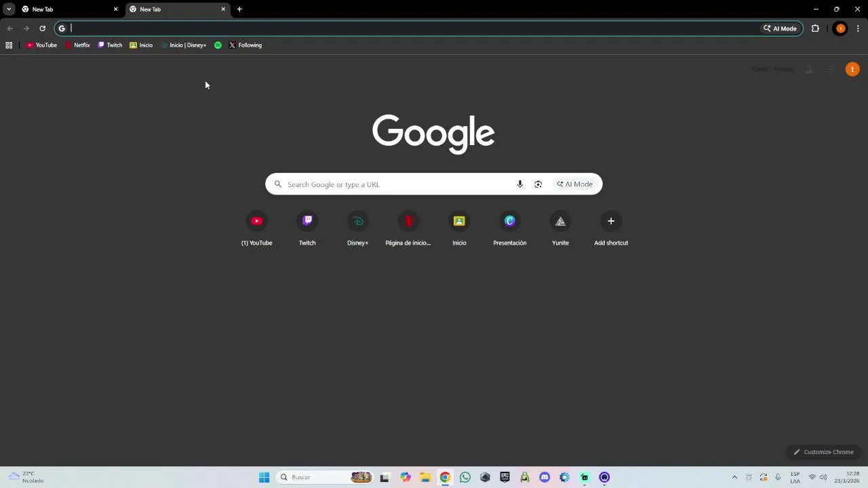868x488 pixels.
Task: Open the (1) YouTube shortcut
Action: click(x=257, y=229)
